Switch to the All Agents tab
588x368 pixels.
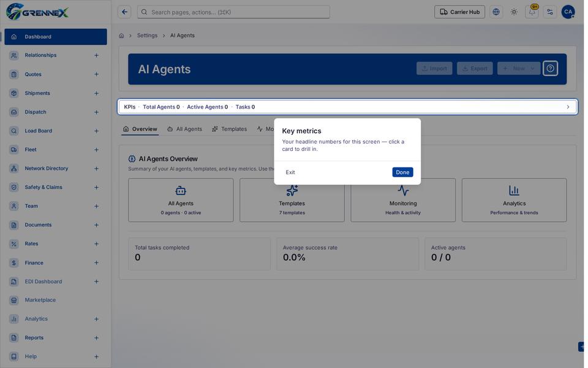coord(184,129)
